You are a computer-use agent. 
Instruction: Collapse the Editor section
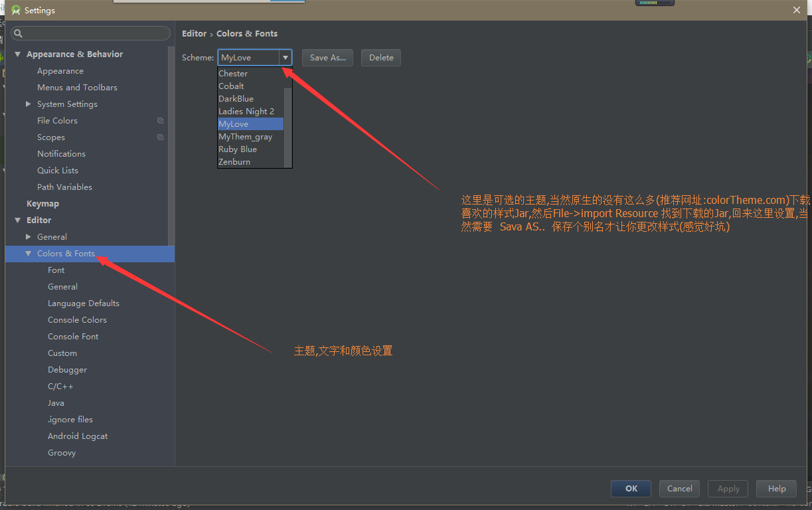point(18,220)
